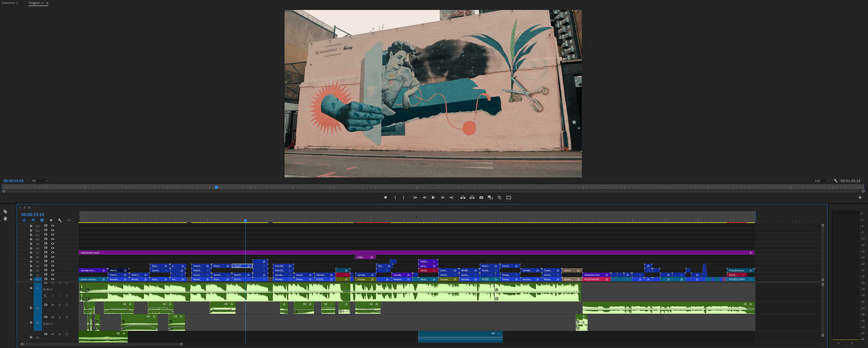Go to In point in Program monitor
868x348 pixels.
(415, 197)
